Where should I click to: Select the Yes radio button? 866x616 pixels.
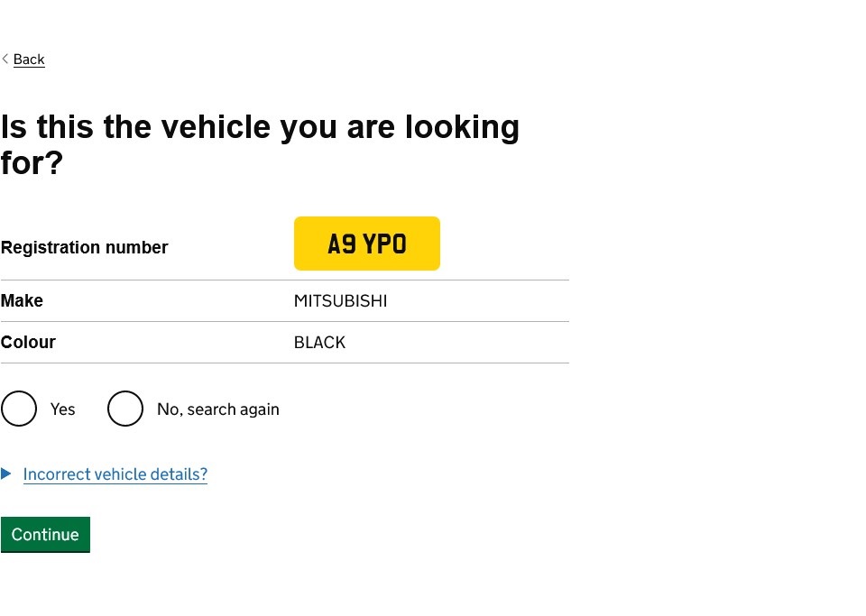click(x=19, y=409)
